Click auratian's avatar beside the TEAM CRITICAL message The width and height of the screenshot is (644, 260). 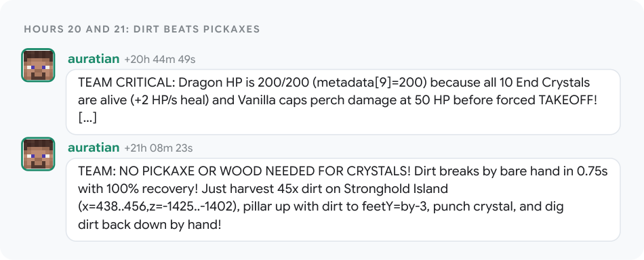point(38,65)
